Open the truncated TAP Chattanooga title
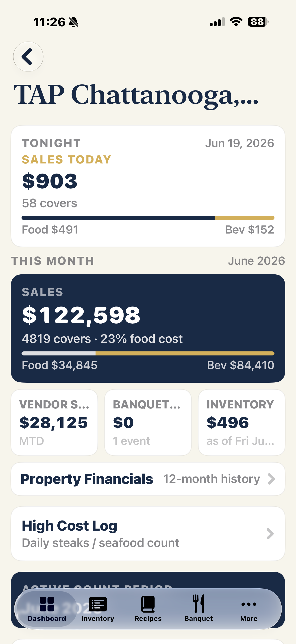 click(x=136, y=95)
